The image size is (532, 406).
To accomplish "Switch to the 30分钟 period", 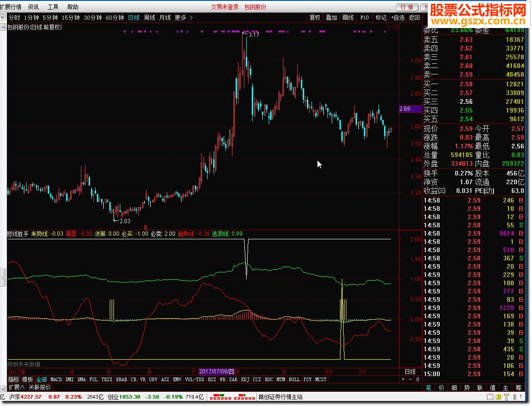I will tap(93, 17).
